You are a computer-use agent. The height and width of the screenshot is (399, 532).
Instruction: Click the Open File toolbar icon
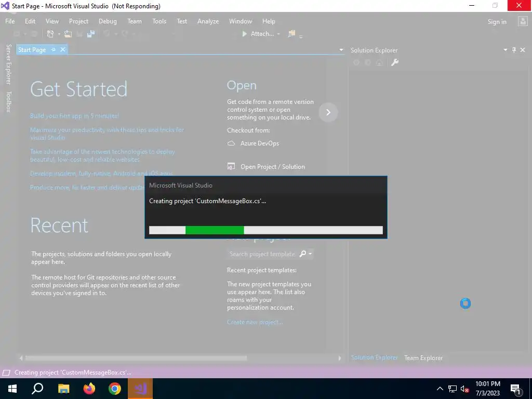(68, 34)
